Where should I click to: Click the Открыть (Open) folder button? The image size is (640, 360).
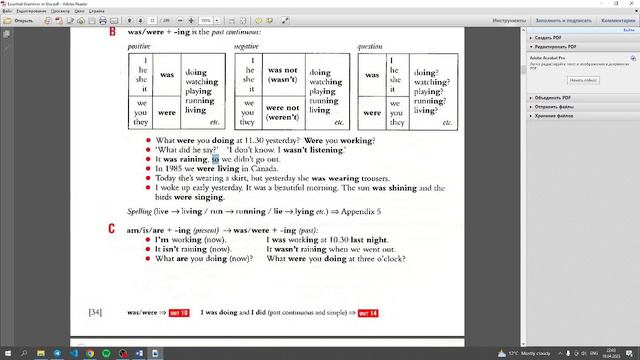pyautogui.click(x=18, y=20)
